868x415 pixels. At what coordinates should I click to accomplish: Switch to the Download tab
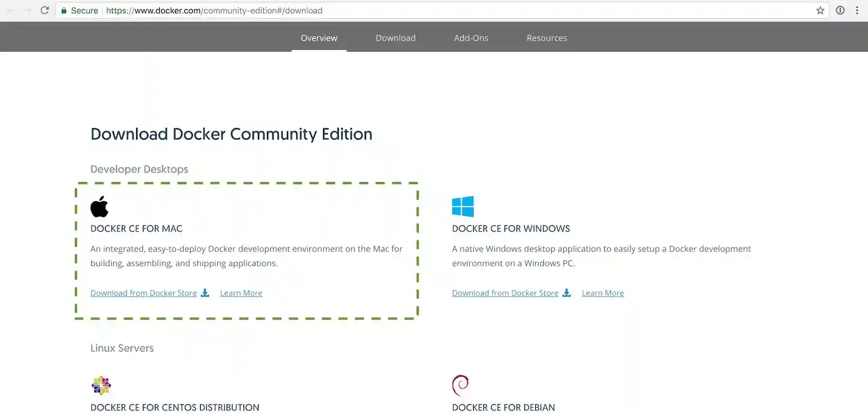point(395,37)
